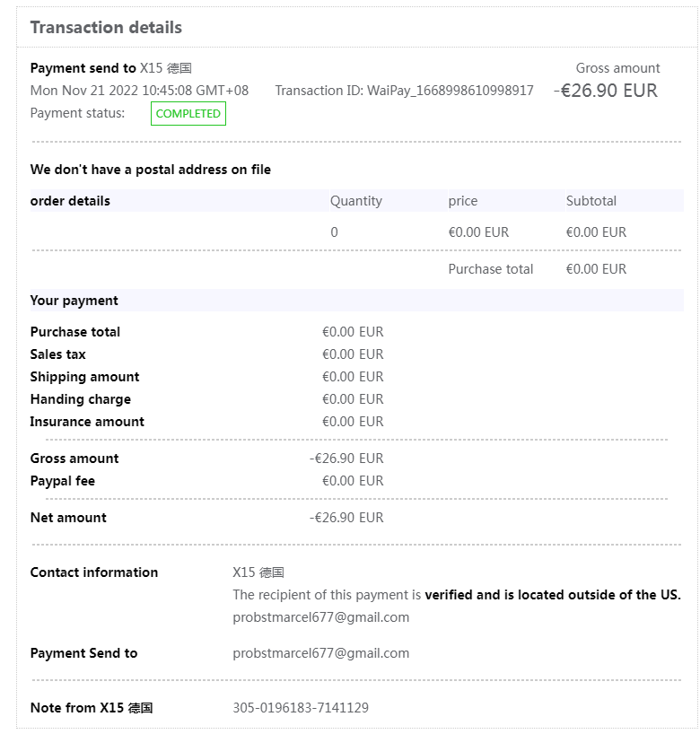Click the Net amount value -€26.90 EUR
The height and width of the screenshot is (734, 700).
pyautogui.click(x=346, y=518)
